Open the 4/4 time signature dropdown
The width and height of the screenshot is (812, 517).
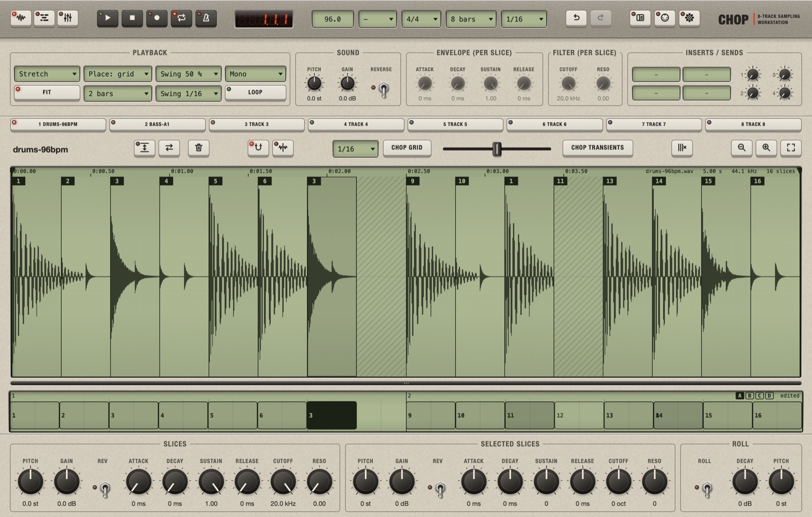[x=421, y=19]
